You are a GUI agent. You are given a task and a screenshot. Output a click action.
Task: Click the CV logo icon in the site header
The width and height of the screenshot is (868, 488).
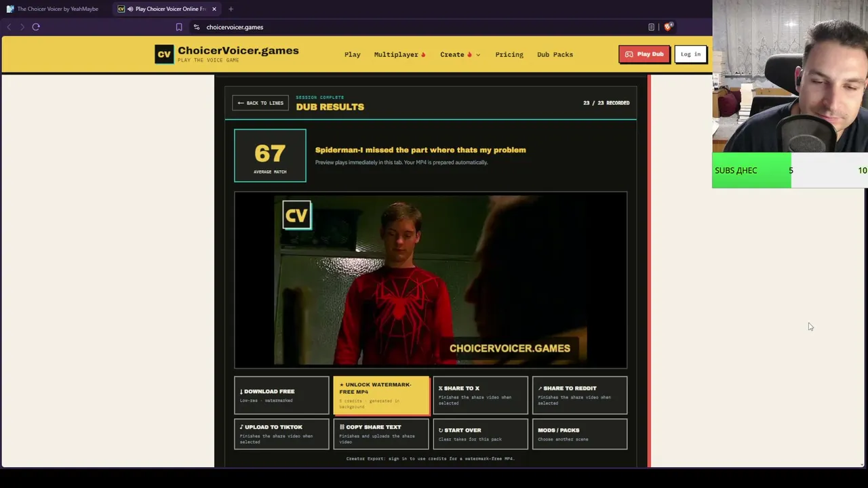click(x=164, y=54)
